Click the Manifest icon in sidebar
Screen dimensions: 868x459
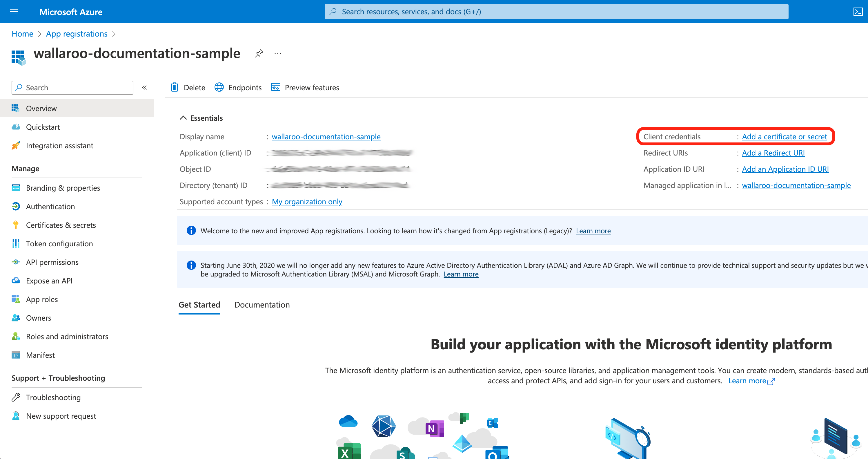[x=15, y=355]
